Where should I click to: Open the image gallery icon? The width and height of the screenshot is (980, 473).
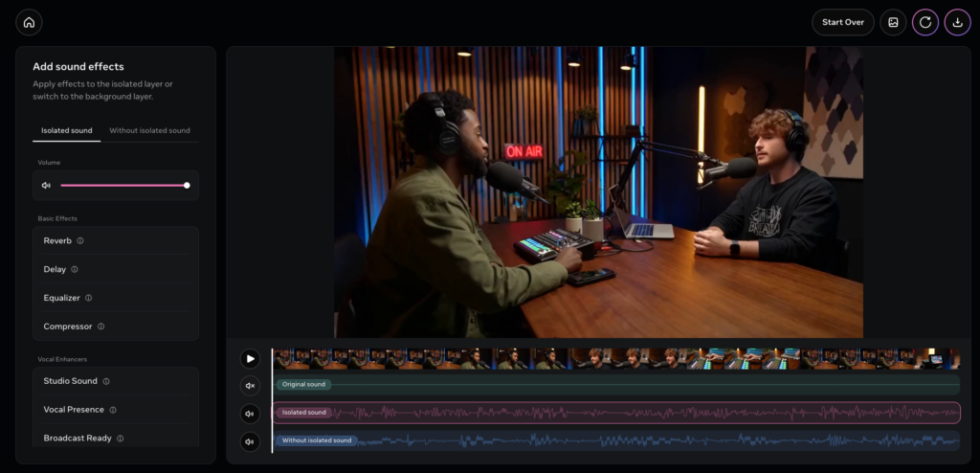point(893,22)
